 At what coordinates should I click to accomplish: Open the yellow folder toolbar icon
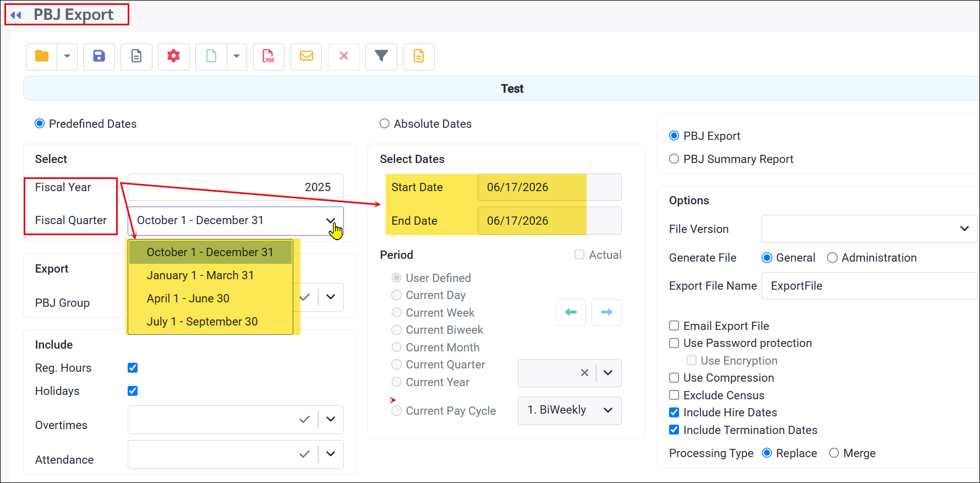click(42, 56)
